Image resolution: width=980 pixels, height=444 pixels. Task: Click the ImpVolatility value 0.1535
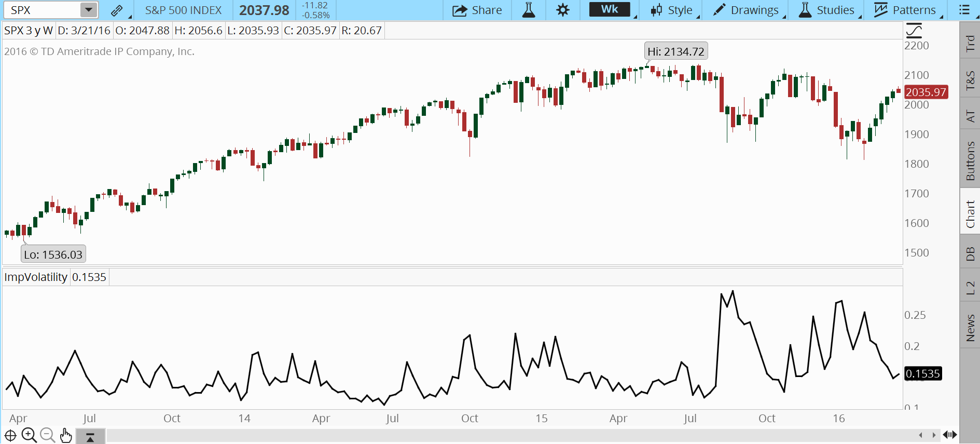coord(89,277)
